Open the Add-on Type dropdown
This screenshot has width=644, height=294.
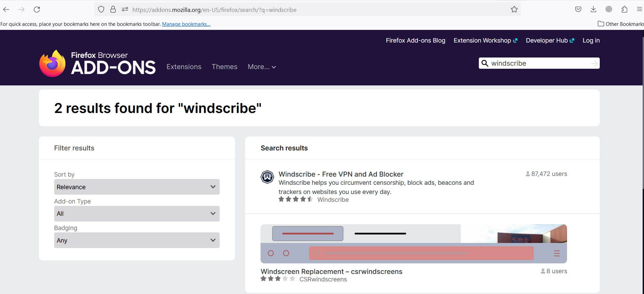pos(137,214)
